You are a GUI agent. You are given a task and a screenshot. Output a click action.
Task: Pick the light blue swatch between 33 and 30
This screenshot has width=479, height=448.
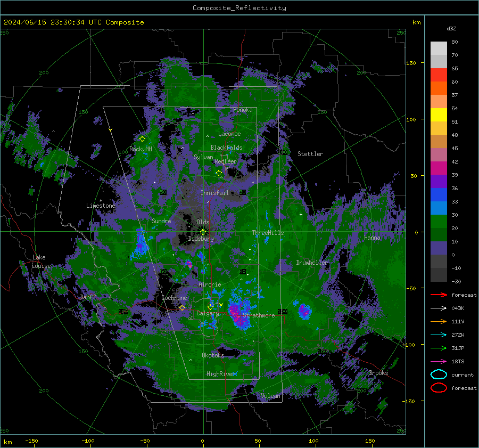(x=439, y=208)
